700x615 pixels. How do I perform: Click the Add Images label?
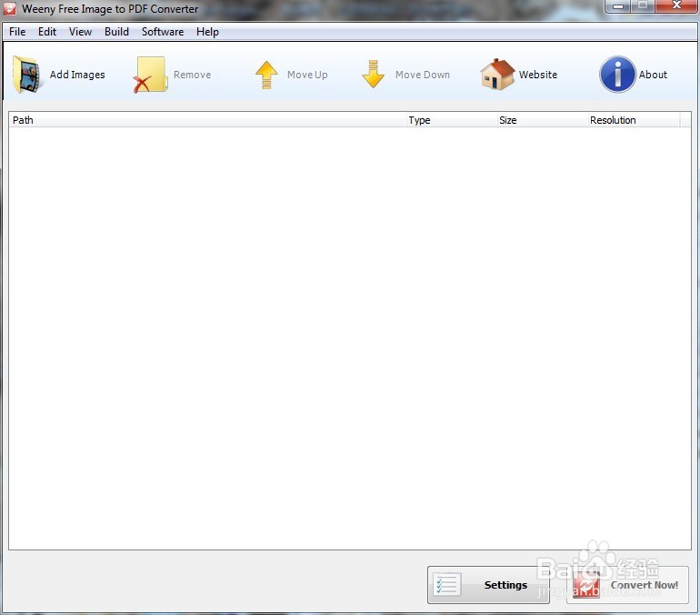click(x=77, y=75)
